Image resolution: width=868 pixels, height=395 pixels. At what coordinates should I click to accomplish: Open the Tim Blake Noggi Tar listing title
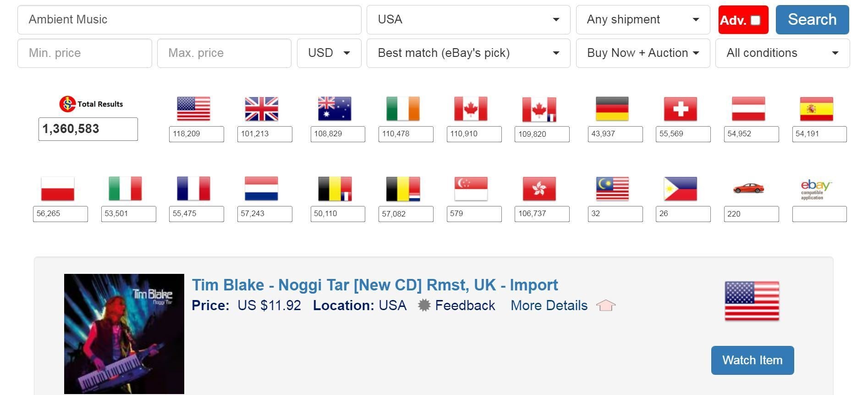point(374,285)
